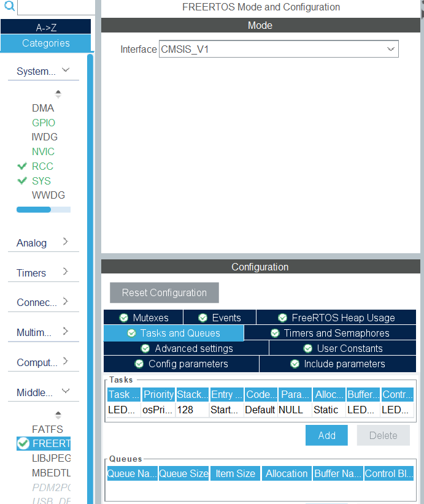Image resolution: width=424 pixels, height=504 pixels.
Task: Select the osPri... priority cell
Action: point(158,410)
